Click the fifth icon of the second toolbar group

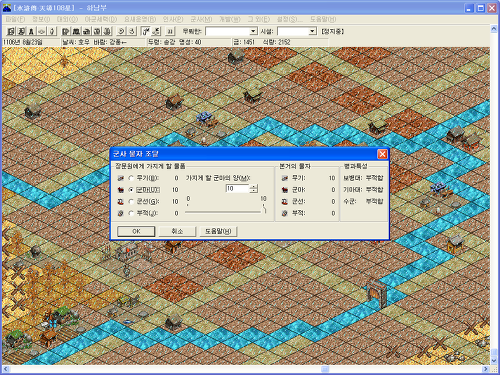(x=107, y=31)
